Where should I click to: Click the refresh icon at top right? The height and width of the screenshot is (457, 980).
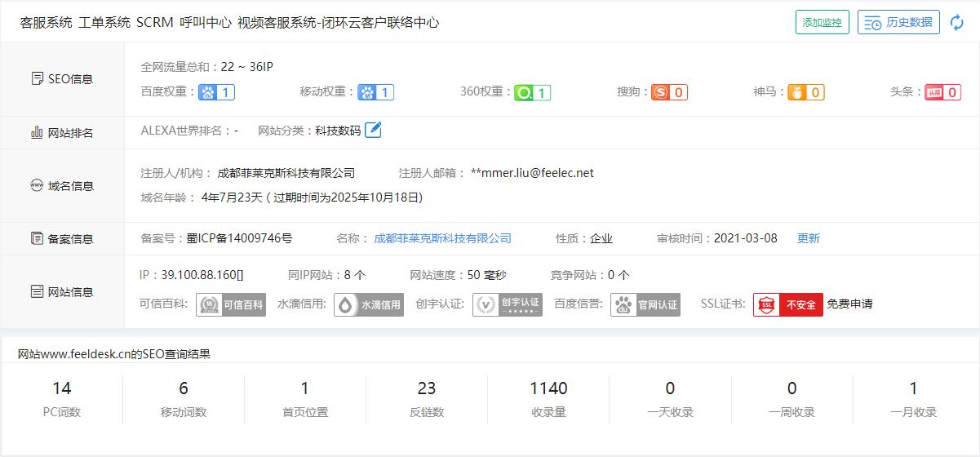tap(957, 23)
